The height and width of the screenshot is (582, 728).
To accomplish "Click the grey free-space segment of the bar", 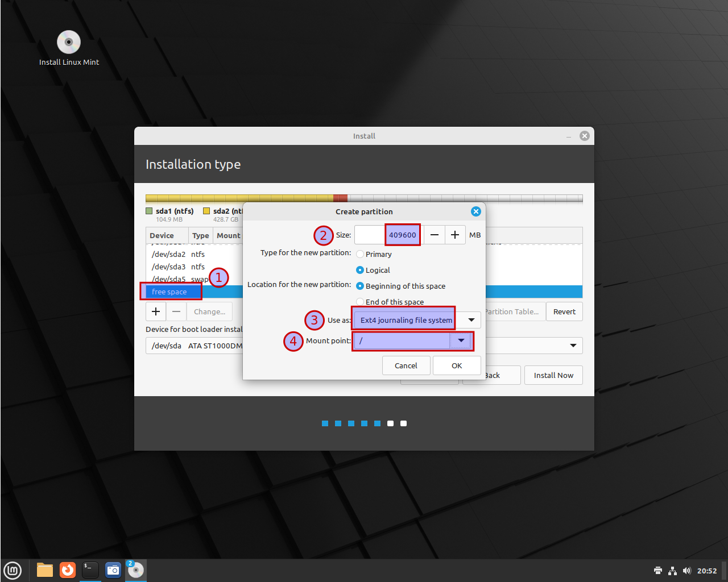I will click(465, 198).
